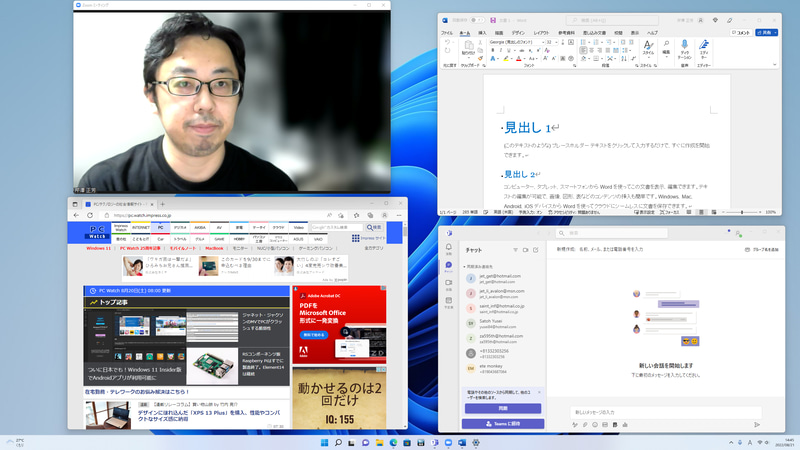Open a new tab with the plus button in Edge
Screen dimensions: 800x450
pyautogui.click(x=163, y=204)
